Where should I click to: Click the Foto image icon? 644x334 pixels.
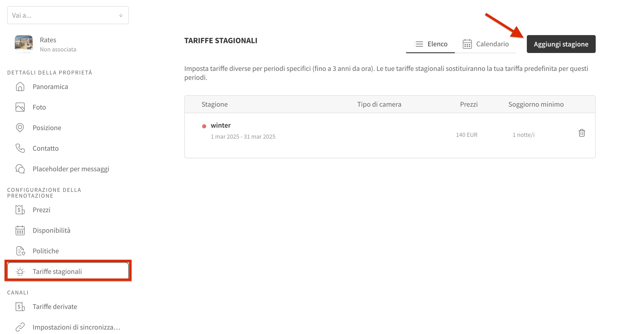click(20, 107)
